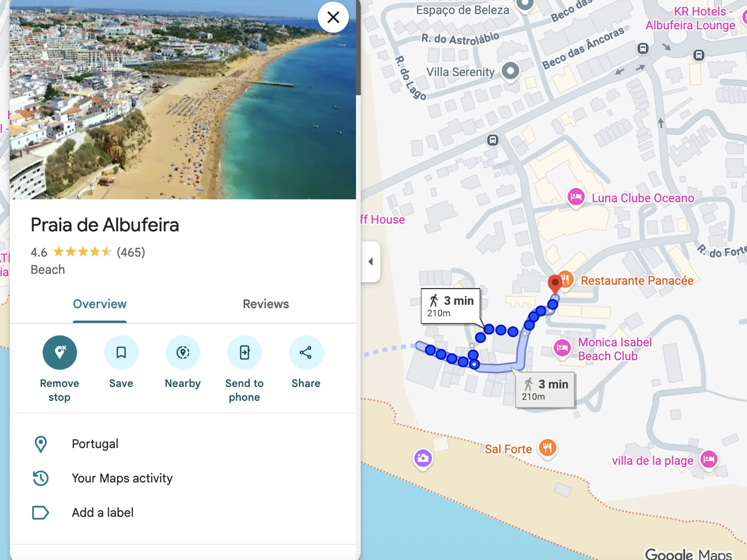
Task: Close the Praia de Albufeira panel
Action: coord(333,17)
